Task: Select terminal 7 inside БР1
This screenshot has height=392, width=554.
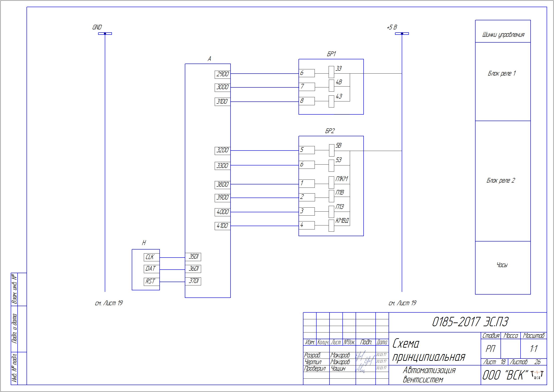Action: [x=307, y=87]
